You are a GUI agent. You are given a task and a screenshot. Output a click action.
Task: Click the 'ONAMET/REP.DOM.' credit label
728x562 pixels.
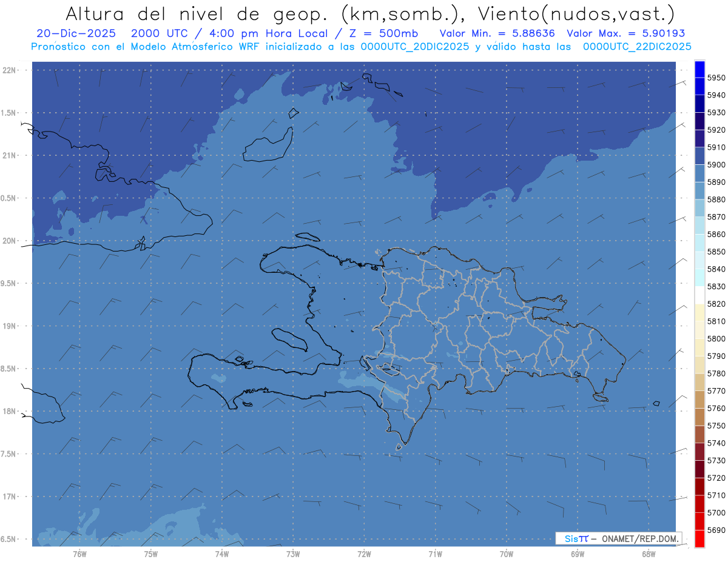[640, 538]
